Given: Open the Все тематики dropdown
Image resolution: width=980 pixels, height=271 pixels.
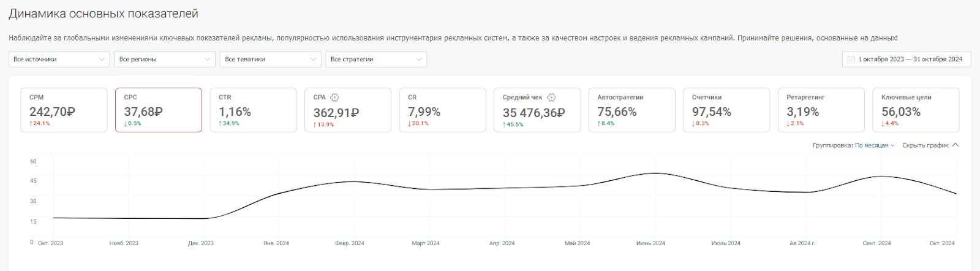Looking at the screenshot, I should 270,59.
